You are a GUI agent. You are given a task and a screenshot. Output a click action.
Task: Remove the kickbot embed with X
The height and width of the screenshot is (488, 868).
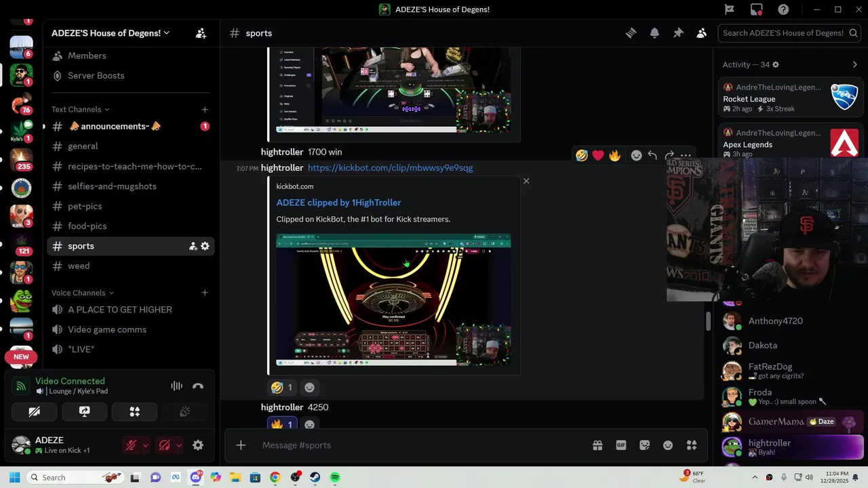click(x=526, y=181)
